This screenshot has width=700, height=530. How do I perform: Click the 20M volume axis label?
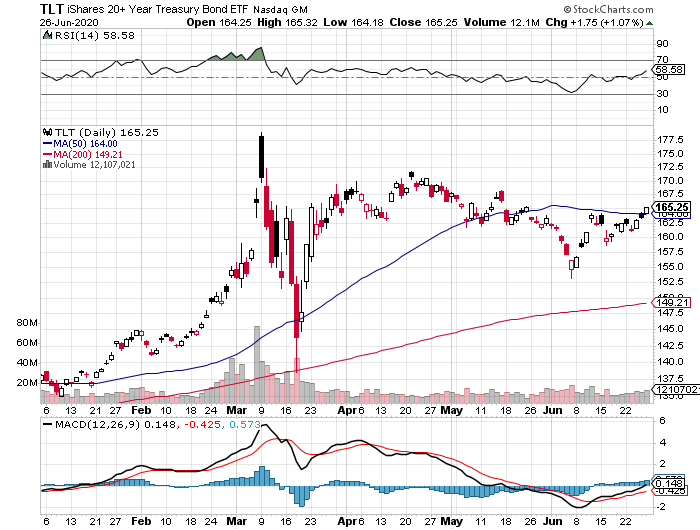pos(27,383)
